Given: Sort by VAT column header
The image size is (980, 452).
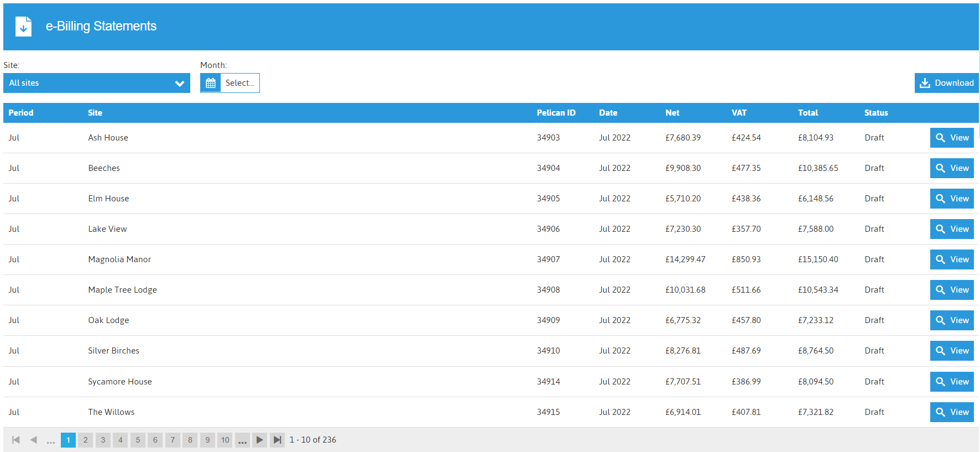Looking at the screenshot, I should tap(739, 113).
